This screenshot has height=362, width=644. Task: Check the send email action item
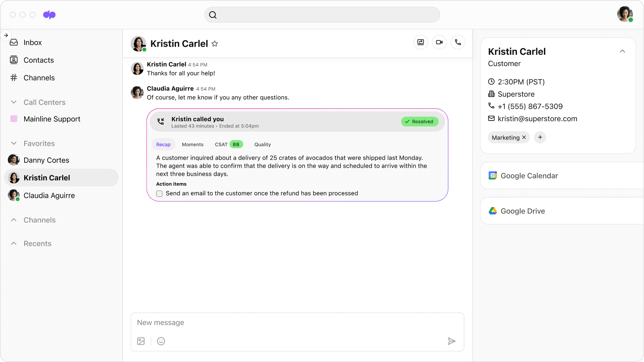click(x=159, y=194)
